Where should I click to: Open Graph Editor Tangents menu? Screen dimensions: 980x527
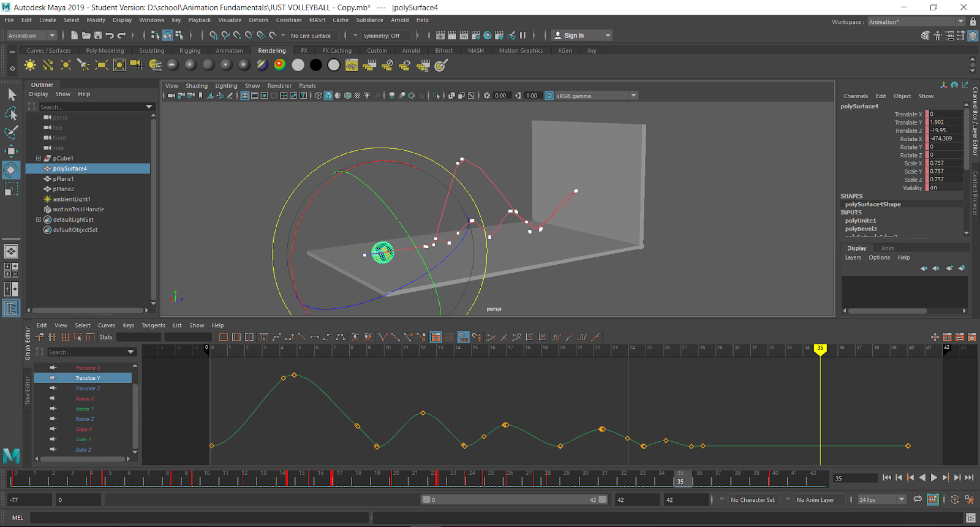[153, 325]
